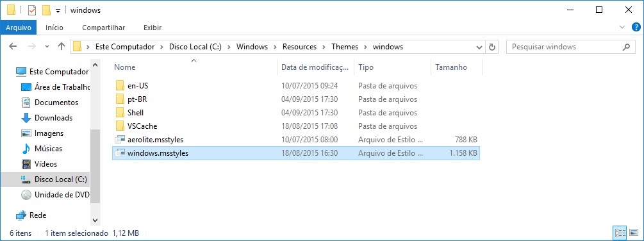Click the Músicas note icon
Screen dimensions: 644x241
(26, 149)
